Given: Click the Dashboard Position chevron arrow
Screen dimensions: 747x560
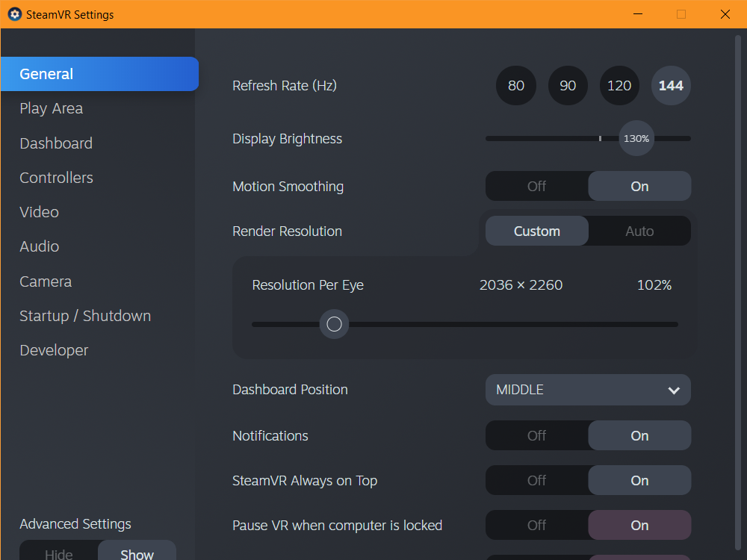Looking at the screenshot, I should click(674, 391).
